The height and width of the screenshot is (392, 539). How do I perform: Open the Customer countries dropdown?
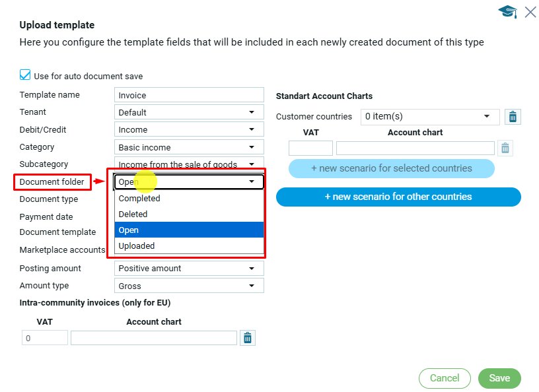[430, 117]
